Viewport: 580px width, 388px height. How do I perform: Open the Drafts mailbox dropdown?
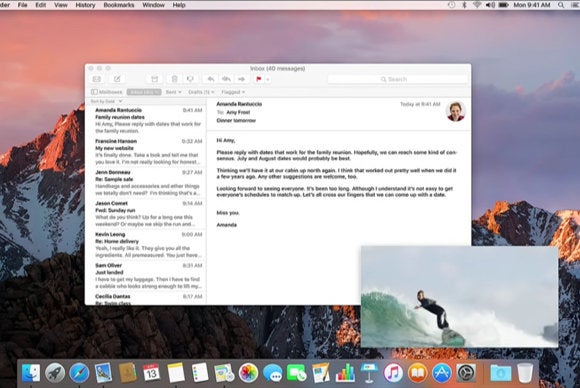tap(201, 92)
